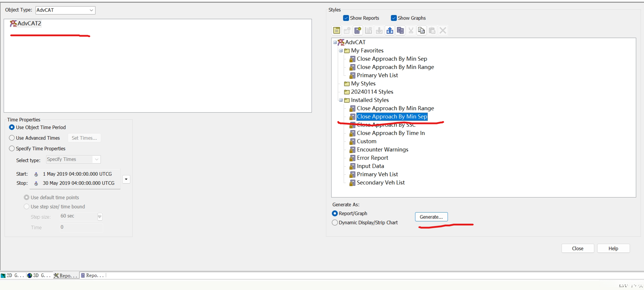Click the Set Times... button
The image size is (644, 290).
84,138
